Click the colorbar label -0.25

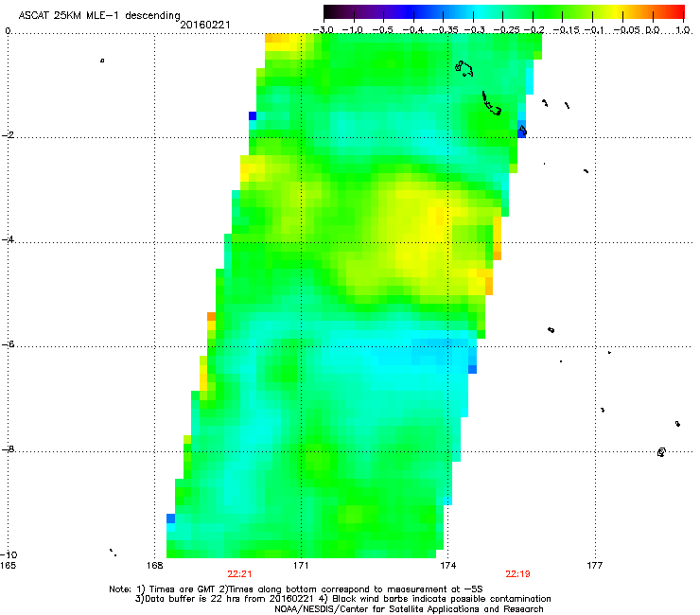point(507,30)
